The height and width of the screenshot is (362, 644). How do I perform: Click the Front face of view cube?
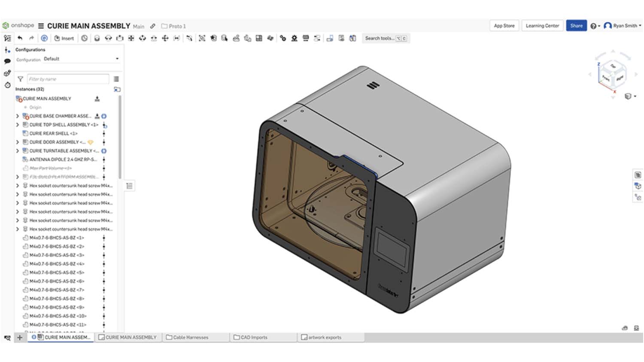(x=606, y=78)
